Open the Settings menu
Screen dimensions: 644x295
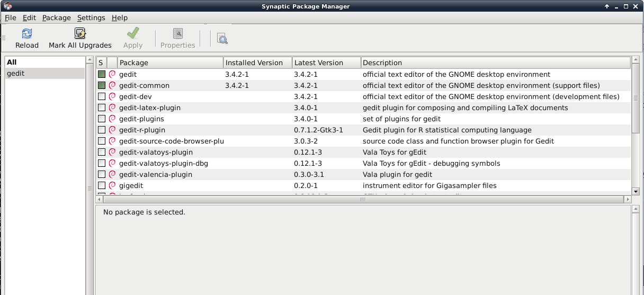pos(91,17)
